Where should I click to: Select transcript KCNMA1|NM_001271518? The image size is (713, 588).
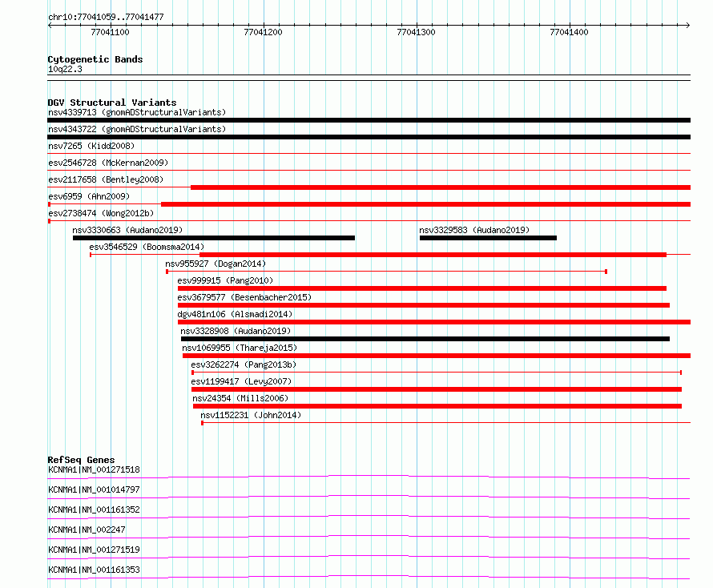point(94,469)
